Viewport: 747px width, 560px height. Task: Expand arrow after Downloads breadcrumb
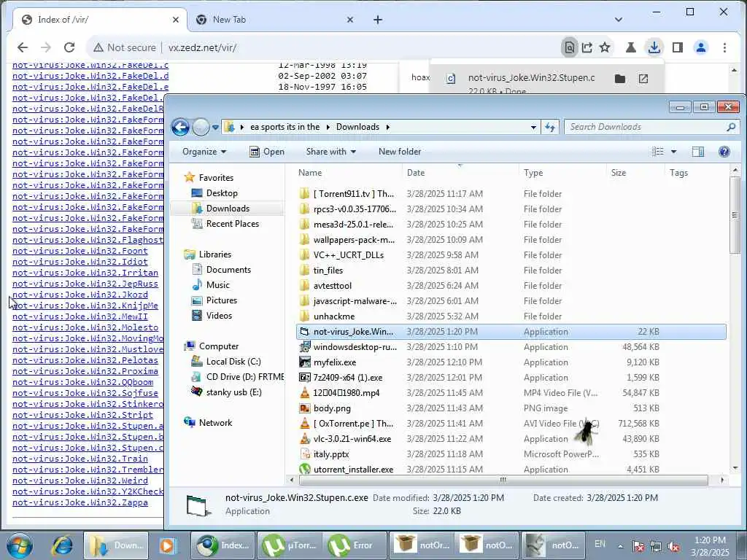pos(388,127)
